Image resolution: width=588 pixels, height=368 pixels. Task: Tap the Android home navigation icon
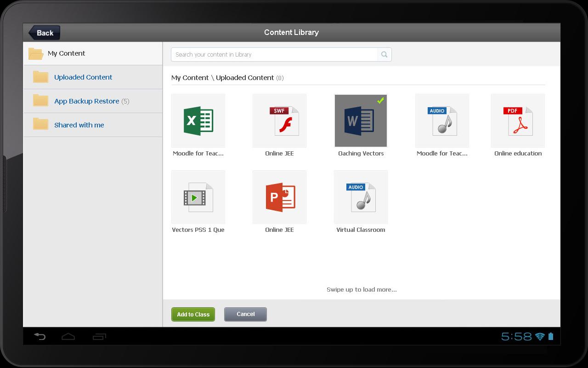(x=68, y=337)
